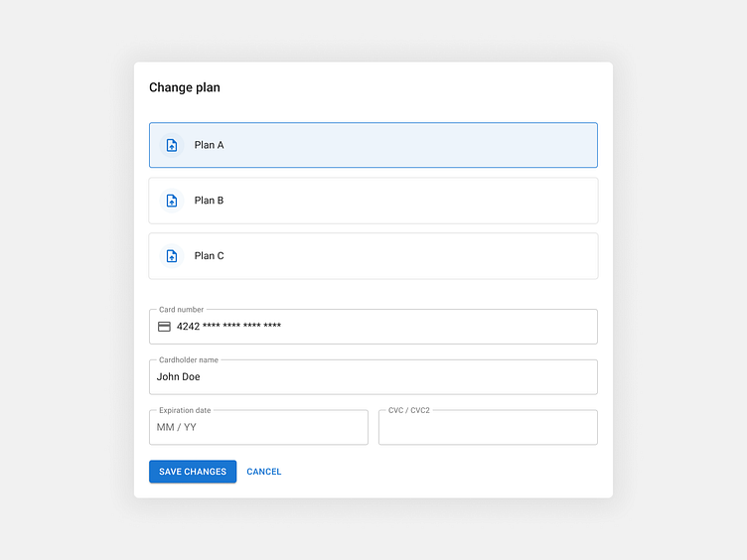Click the masked 4242 card number text
The image size is (747, 560).
click(x=228, y=327)
